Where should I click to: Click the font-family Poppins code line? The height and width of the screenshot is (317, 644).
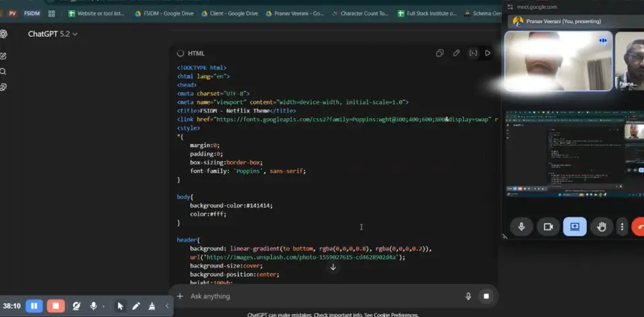[248, 171]
